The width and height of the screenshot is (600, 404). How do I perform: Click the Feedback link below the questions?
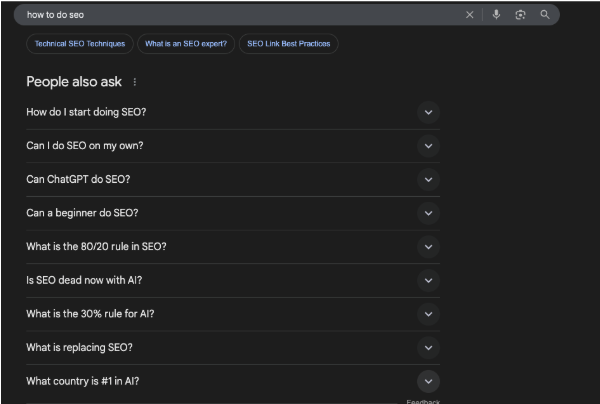click(423, 401)
